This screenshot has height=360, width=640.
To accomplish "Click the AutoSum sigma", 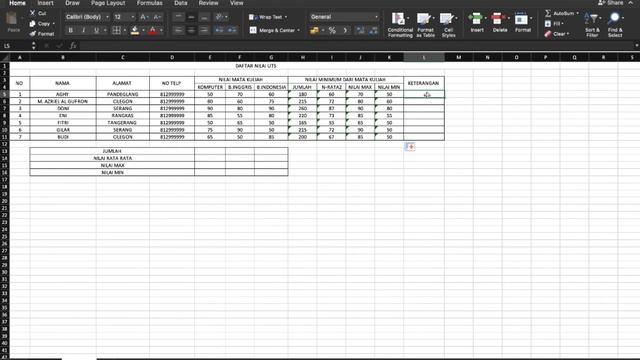I will (548, 13).
